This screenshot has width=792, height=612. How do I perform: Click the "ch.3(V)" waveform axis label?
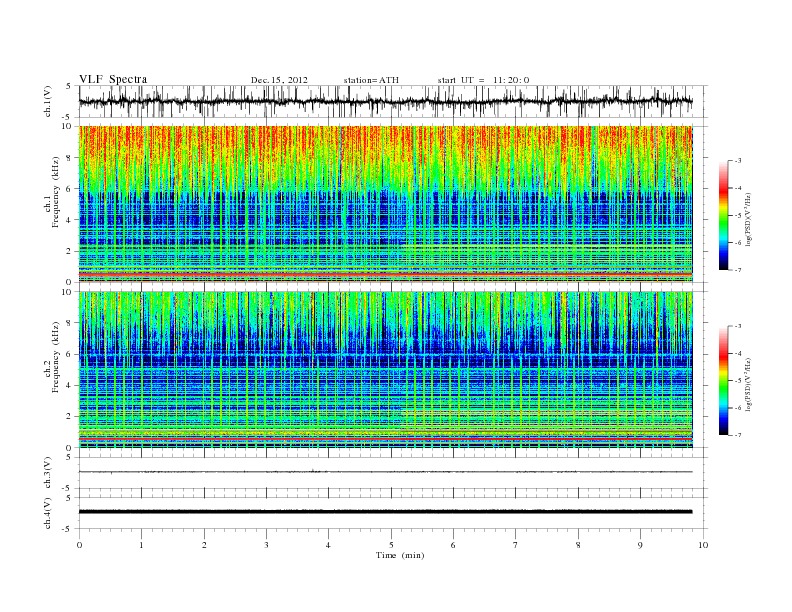tap(48, 473)
